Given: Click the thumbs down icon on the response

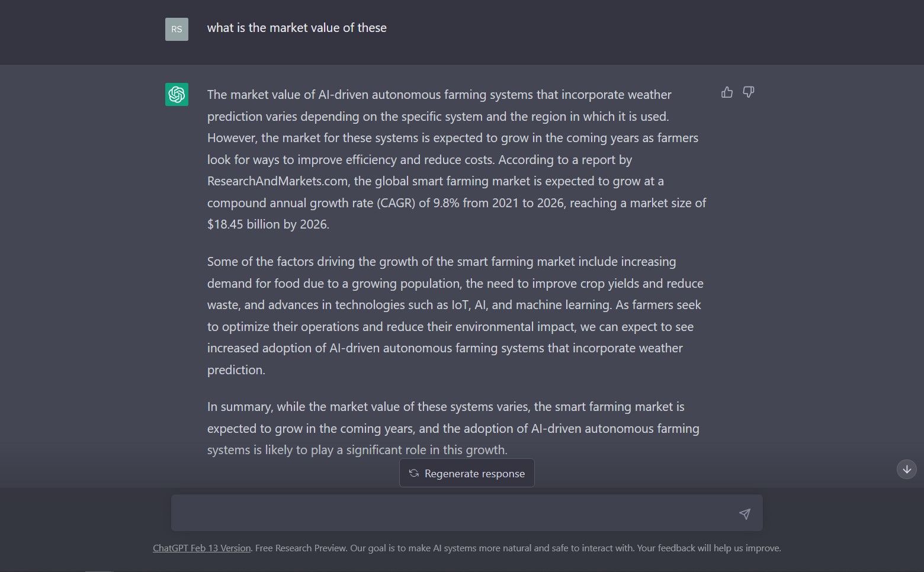Looking at the screenshot, I should (x=749, y=92).
